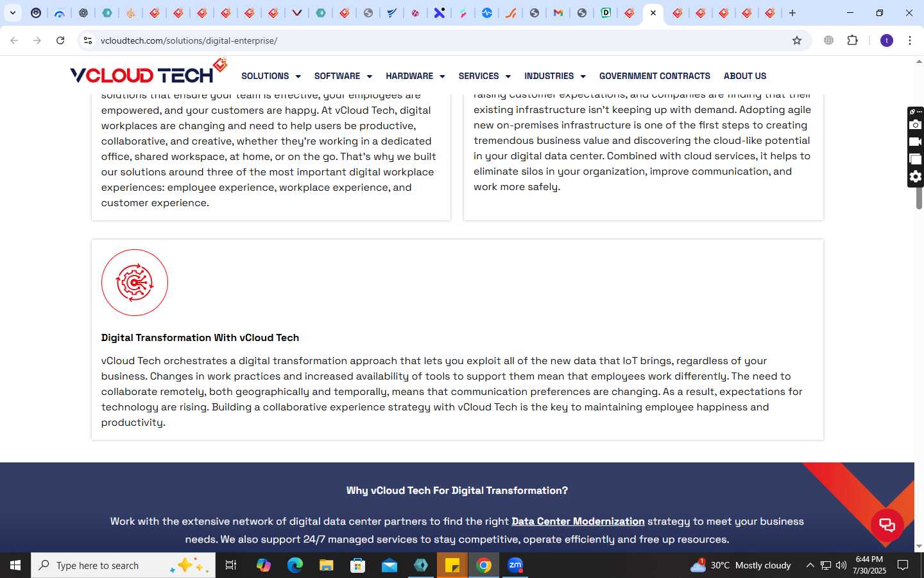Open the volume control in system tray
924x578 pixels.
841,565
